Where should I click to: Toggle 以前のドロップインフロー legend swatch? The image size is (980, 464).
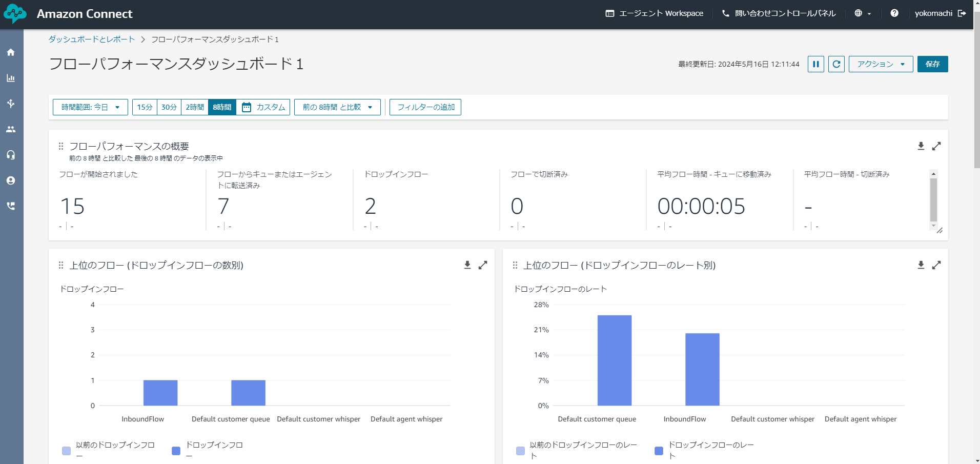[x=66, y=451]
